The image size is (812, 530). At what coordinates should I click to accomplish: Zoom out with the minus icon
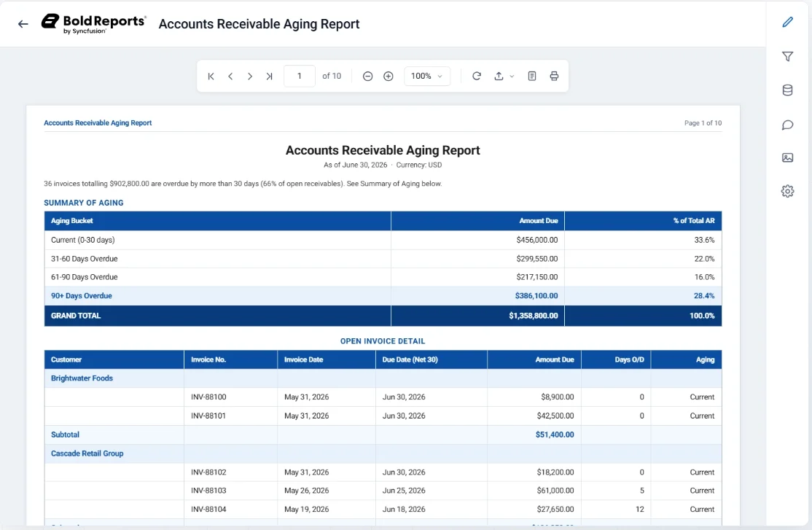tap(367, 76)
